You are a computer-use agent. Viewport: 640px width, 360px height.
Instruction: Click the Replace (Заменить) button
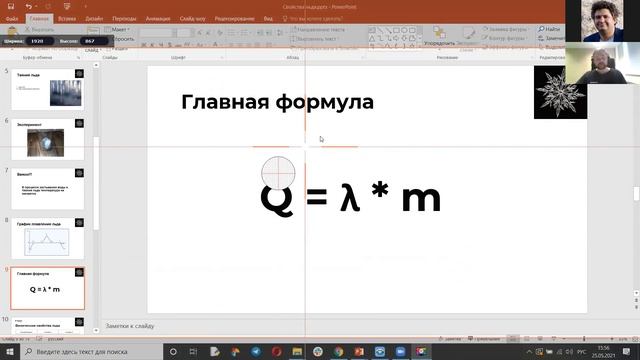(551, 38)
